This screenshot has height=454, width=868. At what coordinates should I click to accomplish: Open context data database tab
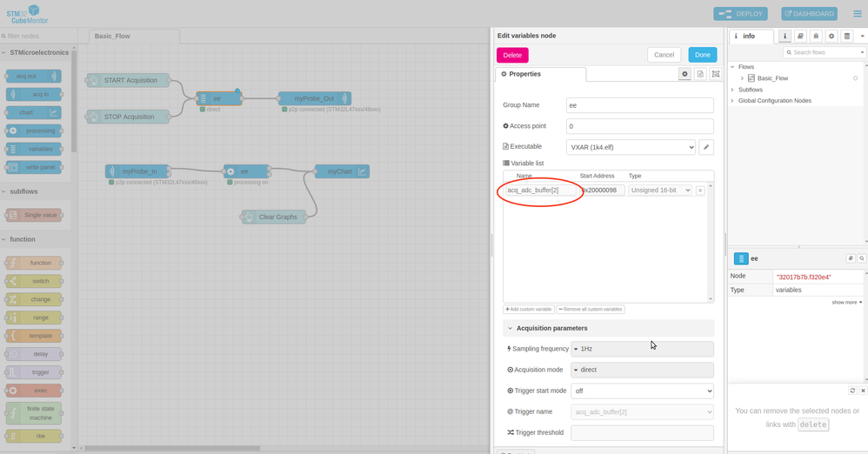point(846,36)
